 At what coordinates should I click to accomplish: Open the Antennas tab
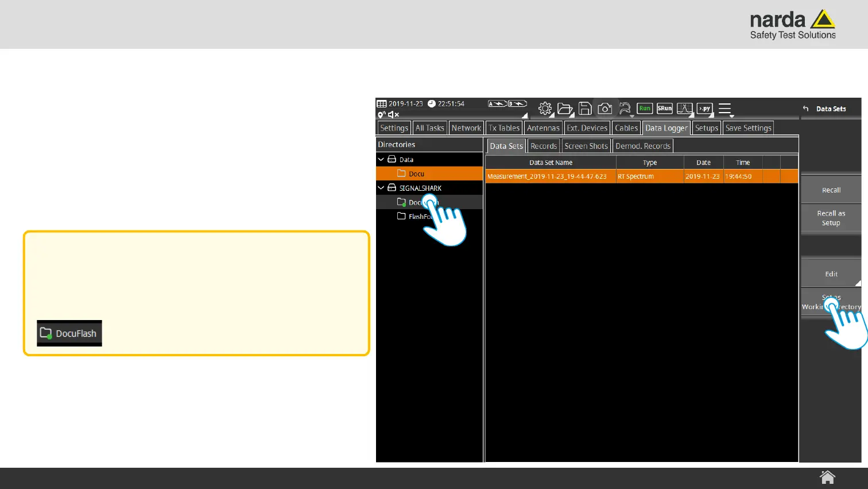543,128
